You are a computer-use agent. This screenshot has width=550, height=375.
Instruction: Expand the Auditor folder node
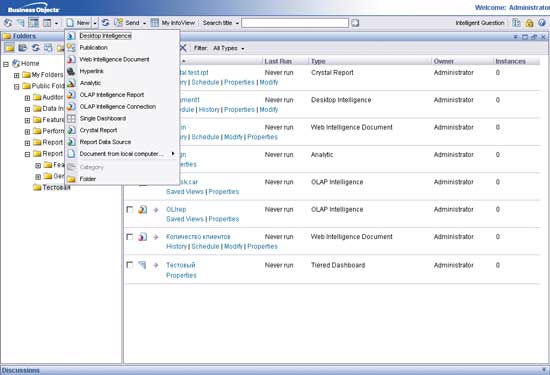(27, 98)
